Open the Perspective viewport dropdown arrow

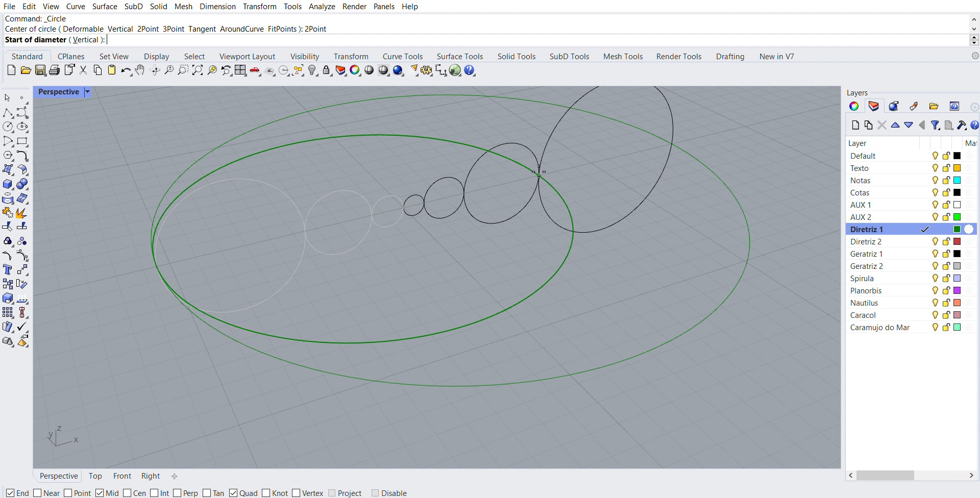click(87, 92)
